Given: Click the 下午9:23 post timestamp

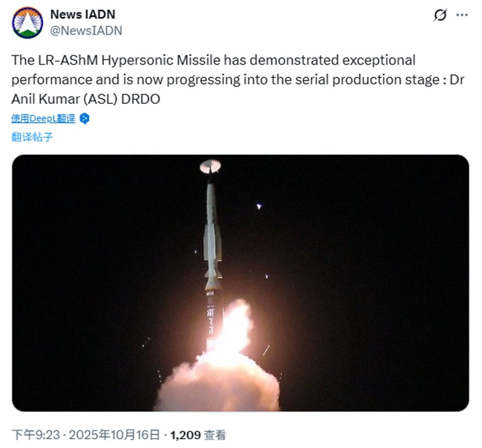Looking at the screenshot, I should click(x=34, y=435).
